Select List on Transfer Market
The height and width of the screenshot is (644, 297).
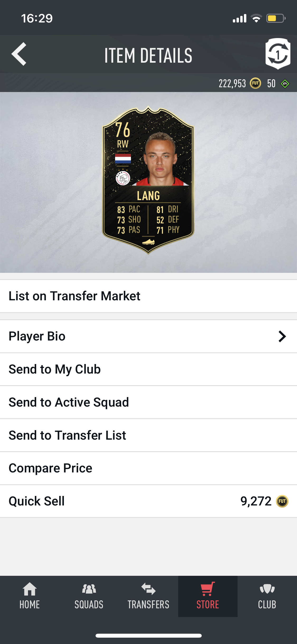(148, 296)
